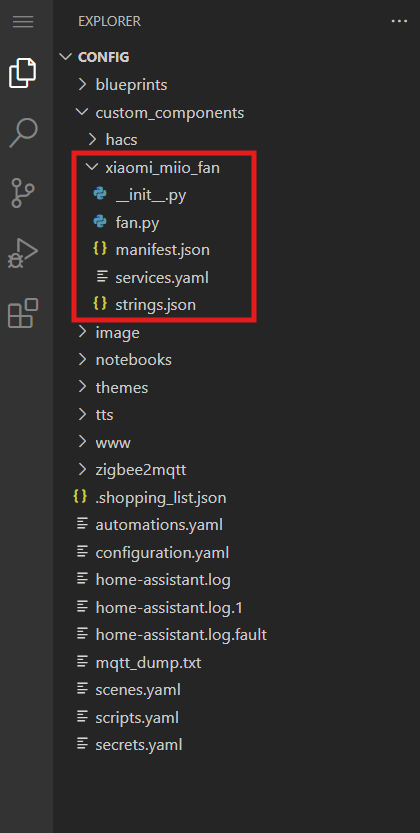Image resolution: width=420 pixels, height=833 pixels.
Task: Open the strings.json file
Action: tap(156, 305)
